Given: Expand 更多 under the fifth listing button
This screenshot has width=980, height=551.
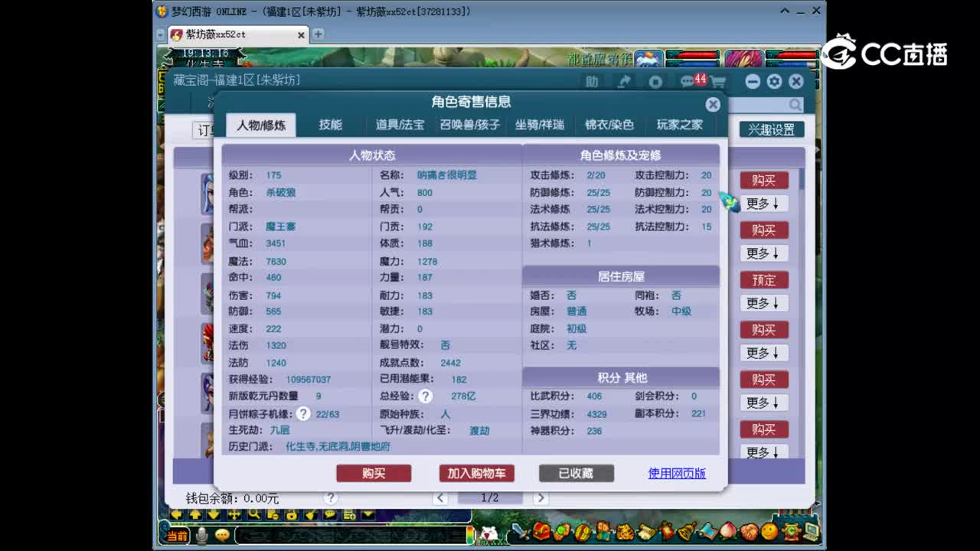Looking at the screenshot, I should [x=763, y=403].
